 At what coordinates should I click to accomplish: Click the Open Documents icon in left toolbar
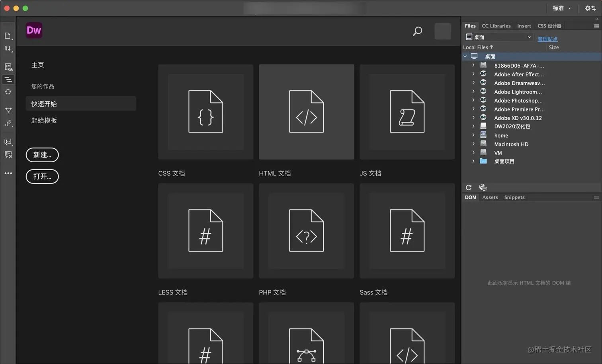point(8,36)
